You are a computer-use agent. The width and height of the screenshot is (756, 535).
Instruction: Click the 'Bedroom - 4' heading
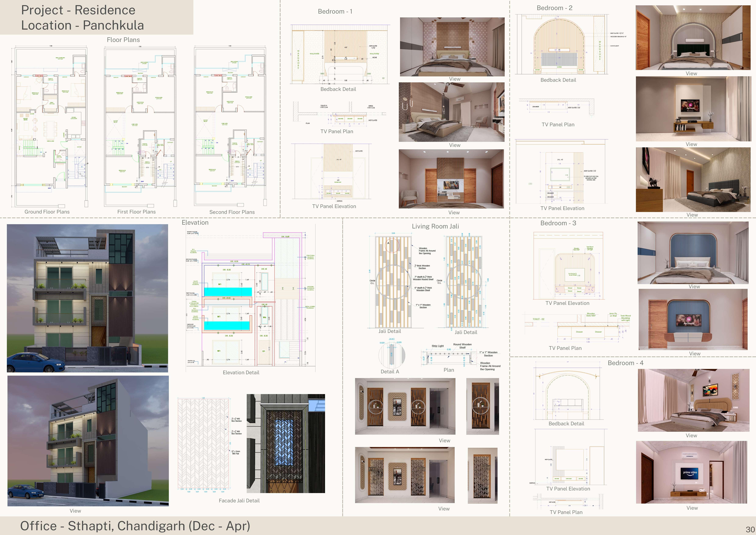point(625,363)
